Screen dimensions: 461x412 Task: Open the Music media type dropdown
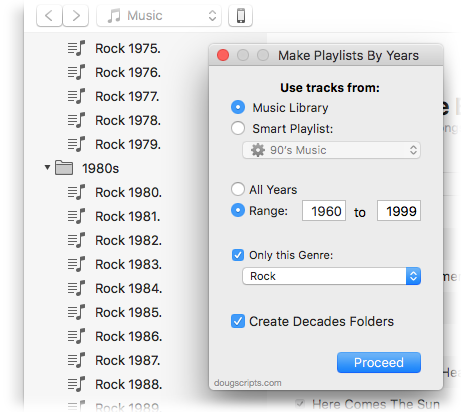click(x=159, y=16)
